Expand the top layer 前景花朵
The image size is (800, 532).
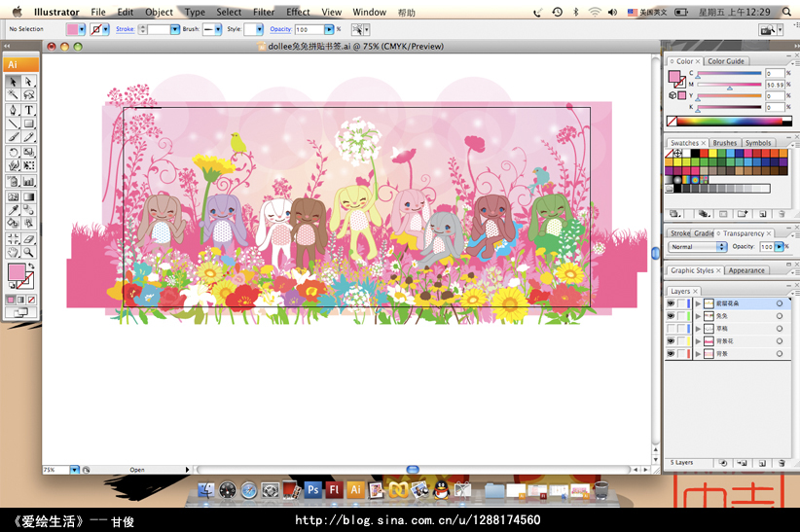pos(698,303)
